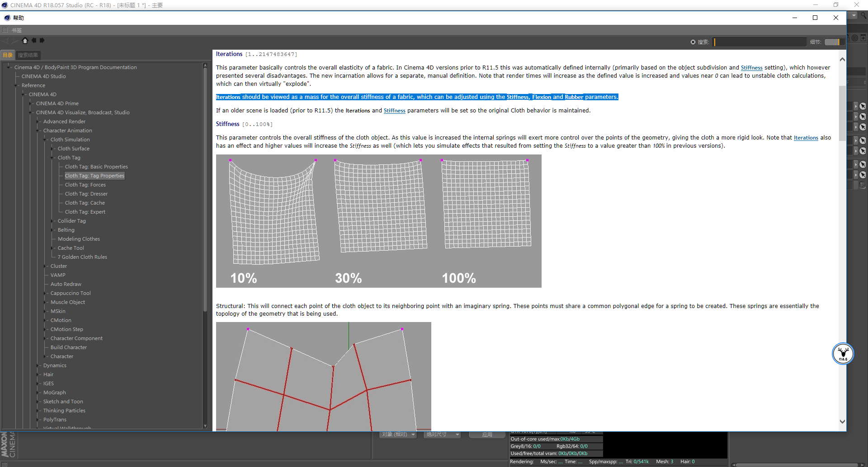
Task: Click the solid forward arrow in help toolbar
Action: point(42,40)
